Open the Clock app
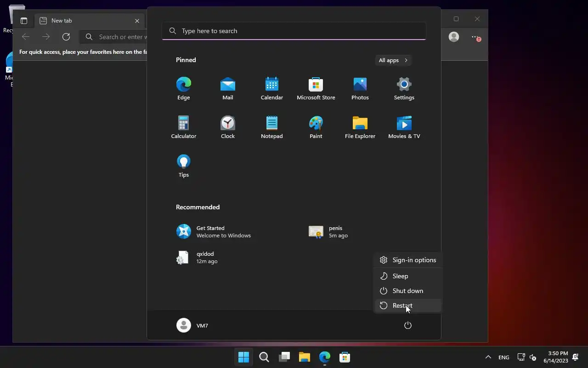Viewport: 588px width, 368px height. click(228, 127)
